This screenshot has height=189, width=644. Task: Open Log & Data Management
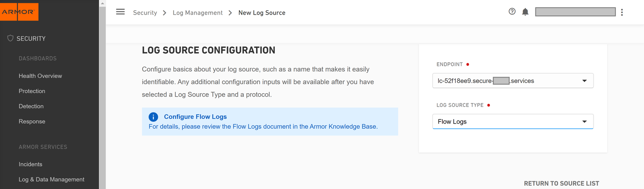point(52,180)
